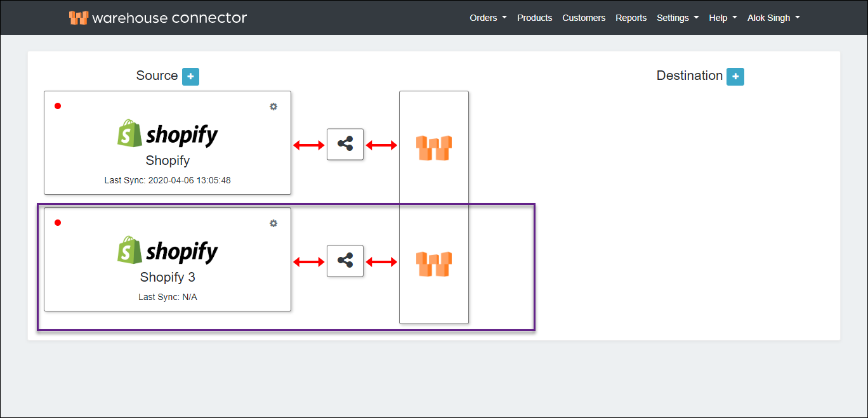Toggle the red status indicator on Shopify card

point(58,107)
